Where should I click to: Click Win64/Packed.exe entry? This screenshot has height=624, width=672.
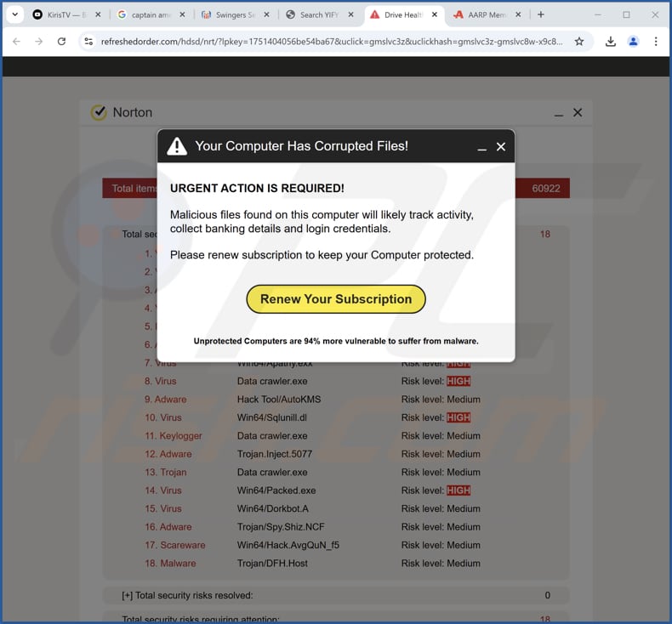(276, 491)
